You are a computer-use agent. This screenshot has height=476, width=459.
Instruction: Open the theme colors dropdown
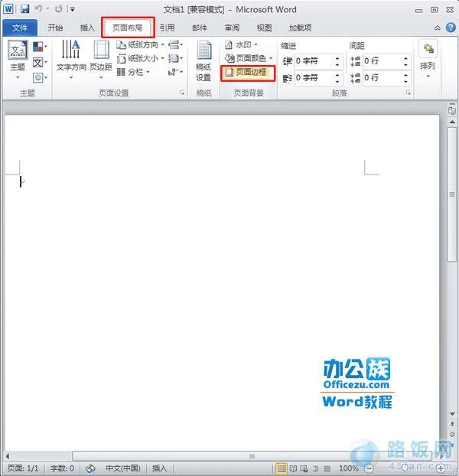(x=40, y=47)
